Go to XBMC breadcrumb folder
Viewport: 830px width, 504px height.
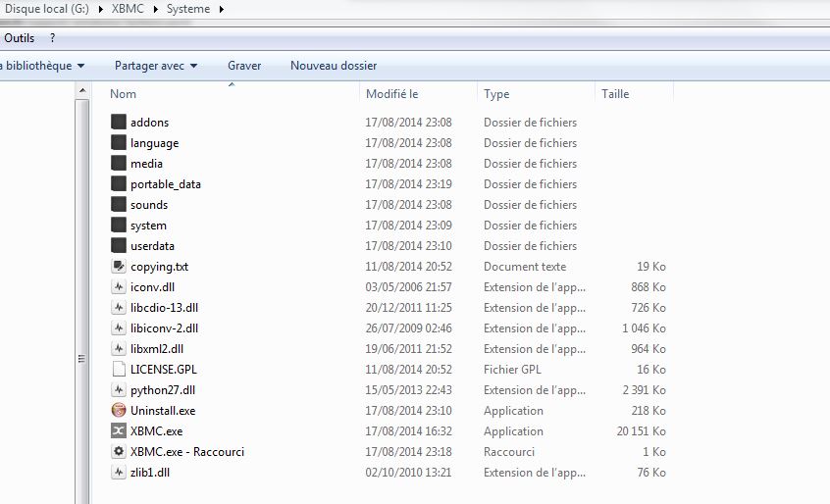click(128, 9)
